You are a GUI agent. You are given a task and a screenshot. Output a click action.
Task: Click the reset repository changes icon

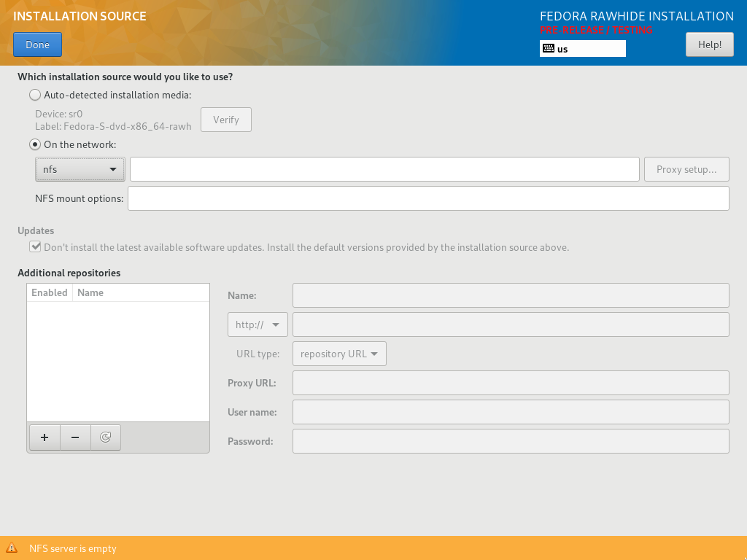(106, 437)
